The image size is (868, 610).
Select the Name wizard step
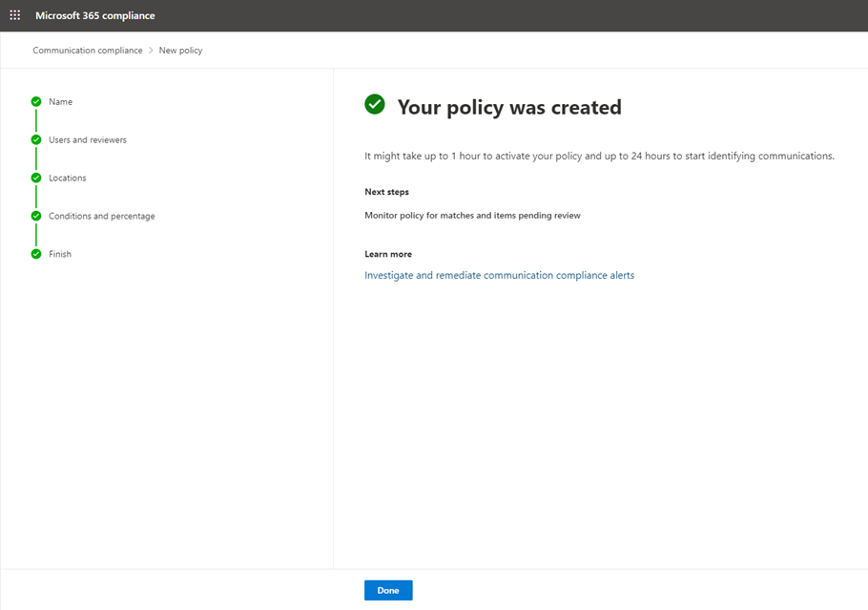click(60, 102)
